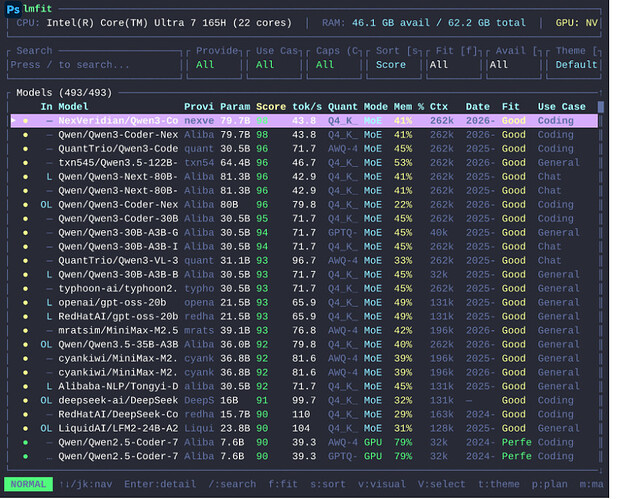Screen dimensions: 626x499
Task: Select the RedHatAI/gpt-oss-20b row
Action: (304, 317)
